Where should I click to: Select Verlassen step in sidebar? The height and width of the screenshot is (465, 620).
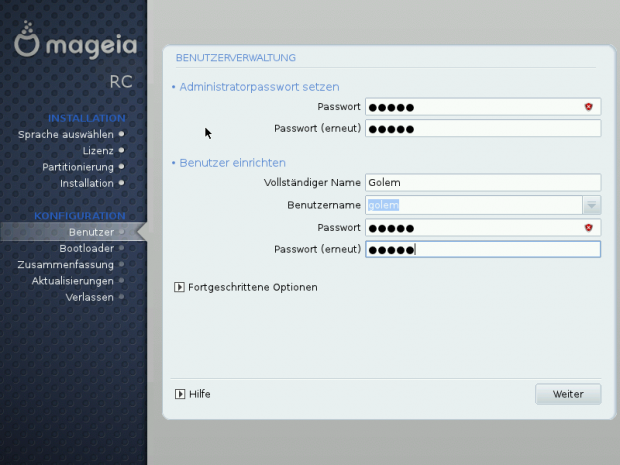pos(89,297)
